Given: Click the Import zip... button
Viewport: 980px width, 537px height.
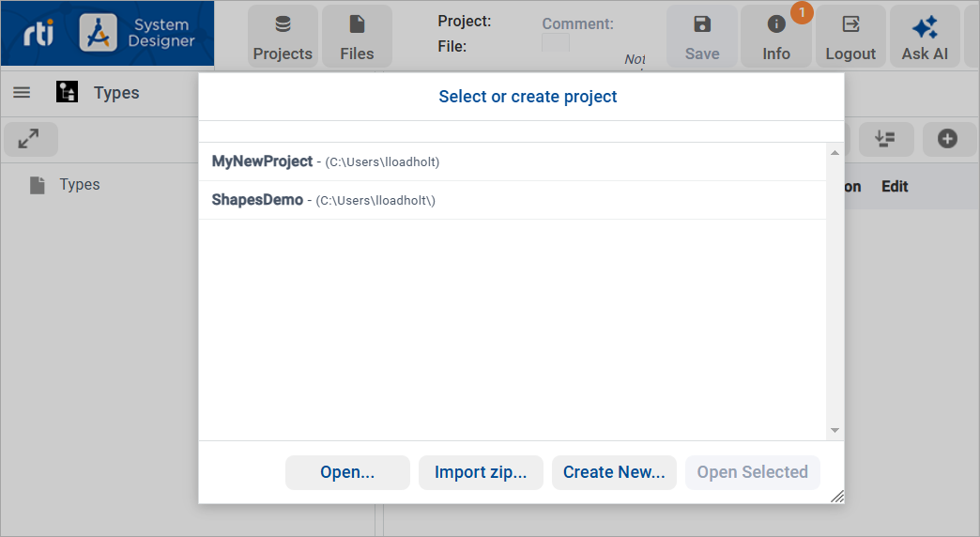Looking at the screenshot, I should coord(481,472).
